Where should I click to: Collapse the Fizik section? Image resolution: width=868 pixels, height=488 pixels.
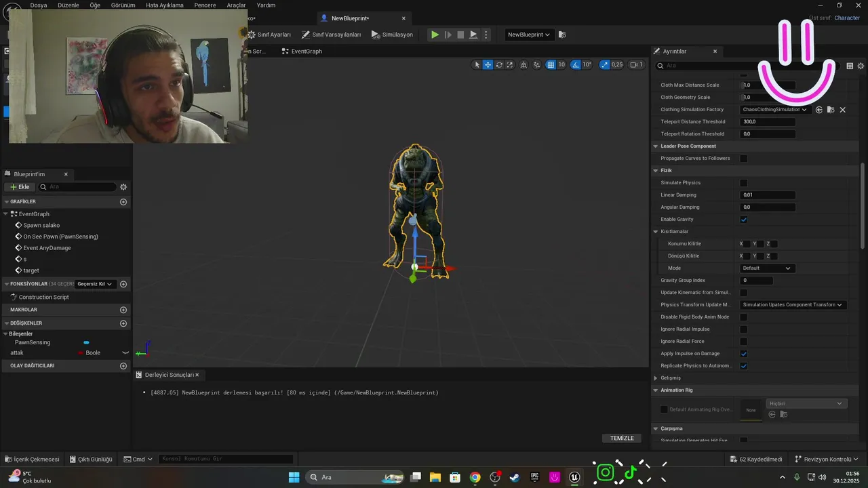pos(656,171)
